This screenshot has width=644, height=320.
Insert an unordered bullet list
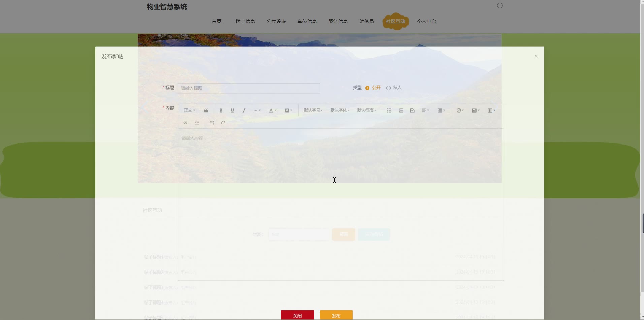[x=389, y=110]
